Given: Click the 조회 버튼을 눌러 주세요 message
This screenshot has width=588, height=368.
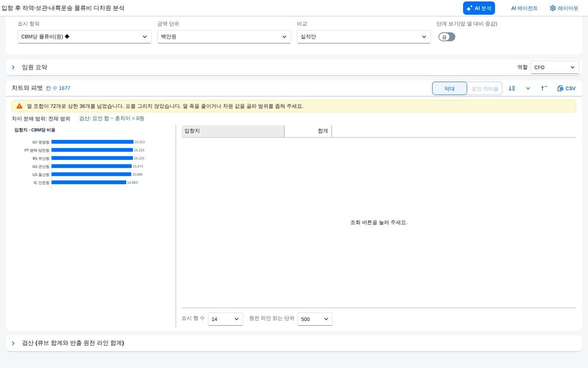Looking at the screenshot, I should [379, 223].
